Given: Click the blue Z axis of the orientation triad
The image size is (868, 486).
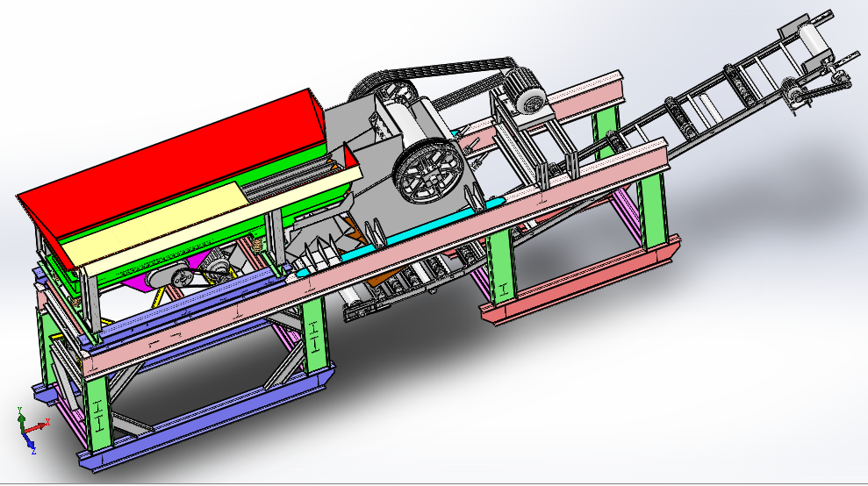Looking at the screenshot, I should pyautogui.click(x=29, y=444).
